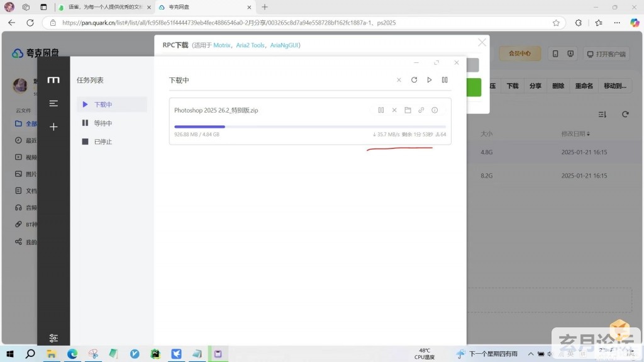Viewport: 644px width, 362px height.
Task: Click the Motrix logo icon
Action: [53, 80]
